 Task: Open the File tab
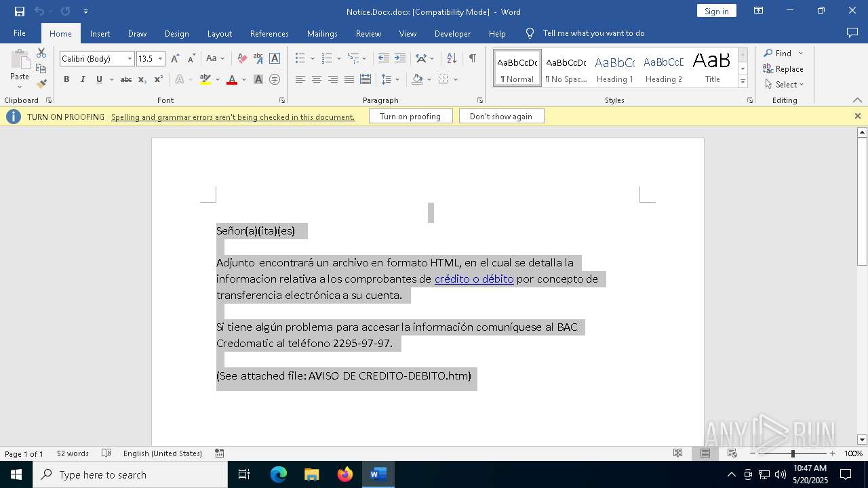pos(20,33)
